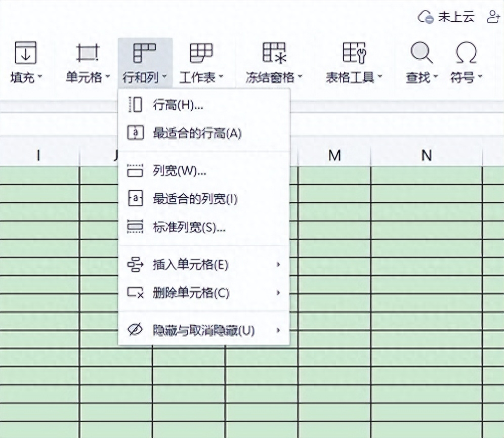Screen dimensions: 504x438
Task: Click the Freeze Panes (冻结窗格) icon
Action: tap(274, 53)
